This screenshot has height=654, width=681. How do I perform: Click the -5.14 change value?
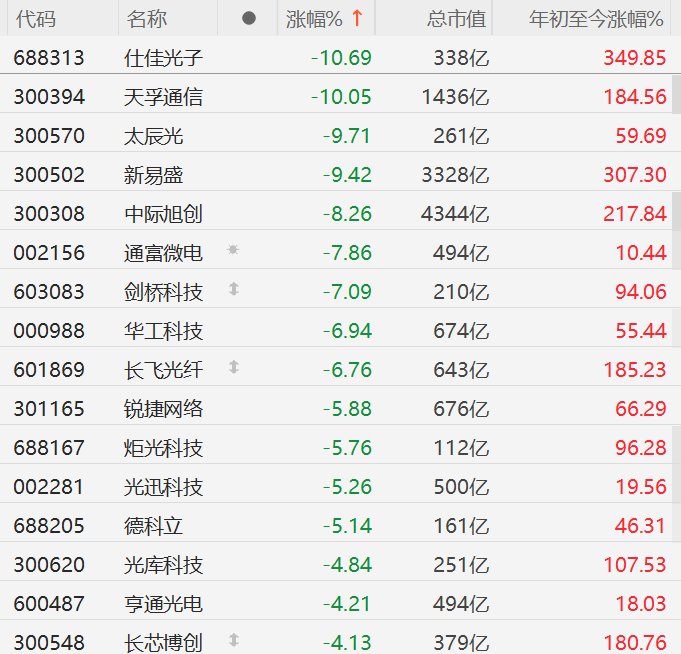click(x=347, y=526)
